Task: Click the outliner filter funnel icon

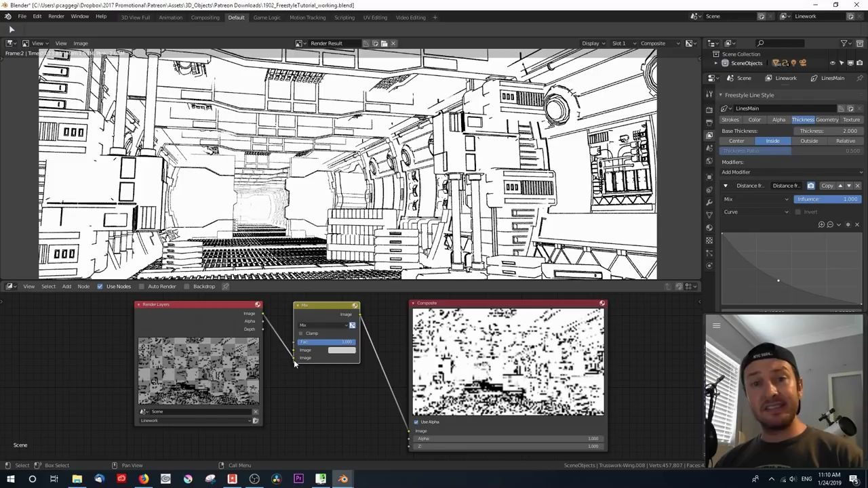Action: 845,43
